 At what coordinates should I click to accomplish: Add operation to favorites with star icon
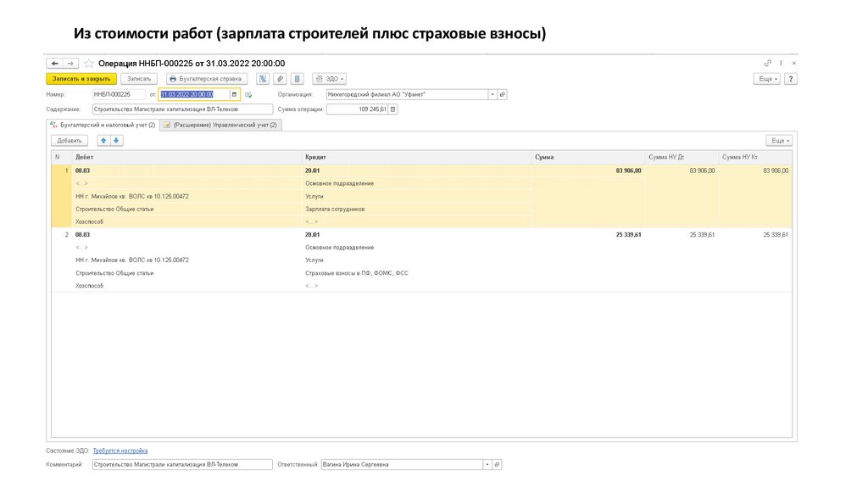(x=89, y=63)
